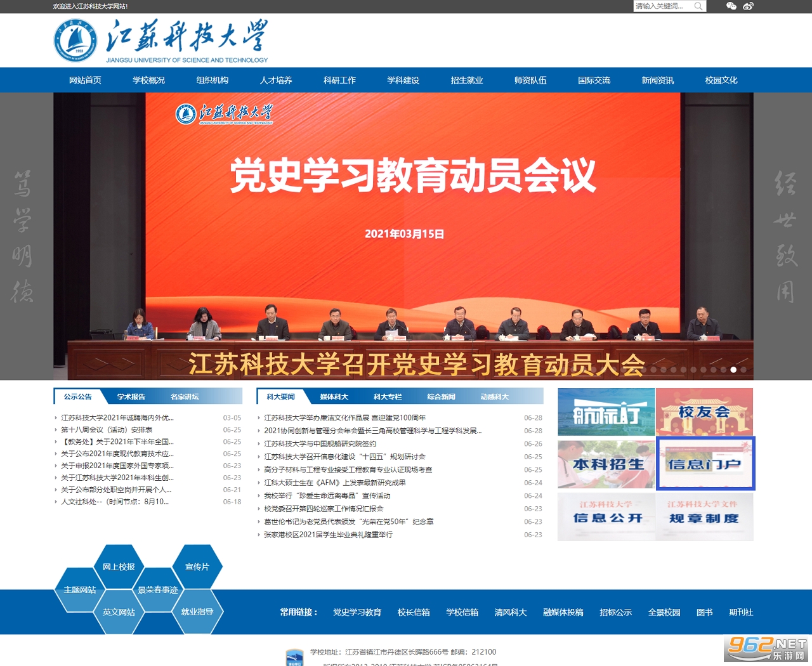Open 图书 footer link
This screenshot has height=666, width=812.
[705, 612]
